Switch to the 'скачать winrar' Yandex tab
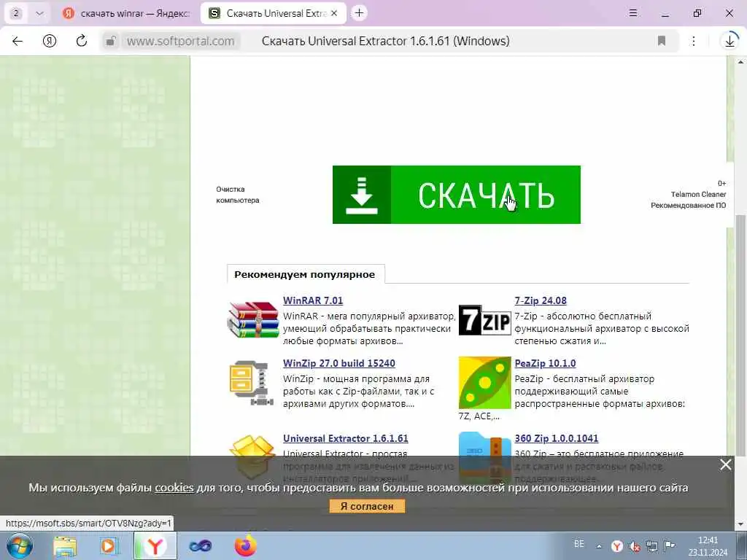The image size is (747, 560). coord(126,13)
